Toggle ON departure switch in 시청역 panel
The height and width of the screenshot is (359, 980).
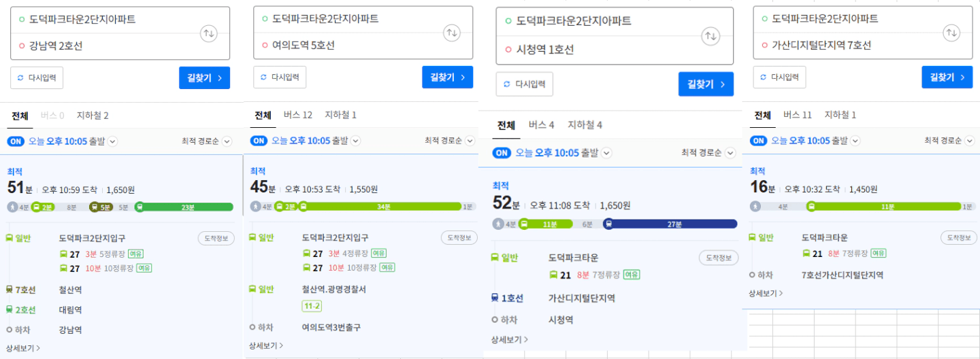click(x=502, y=153)
